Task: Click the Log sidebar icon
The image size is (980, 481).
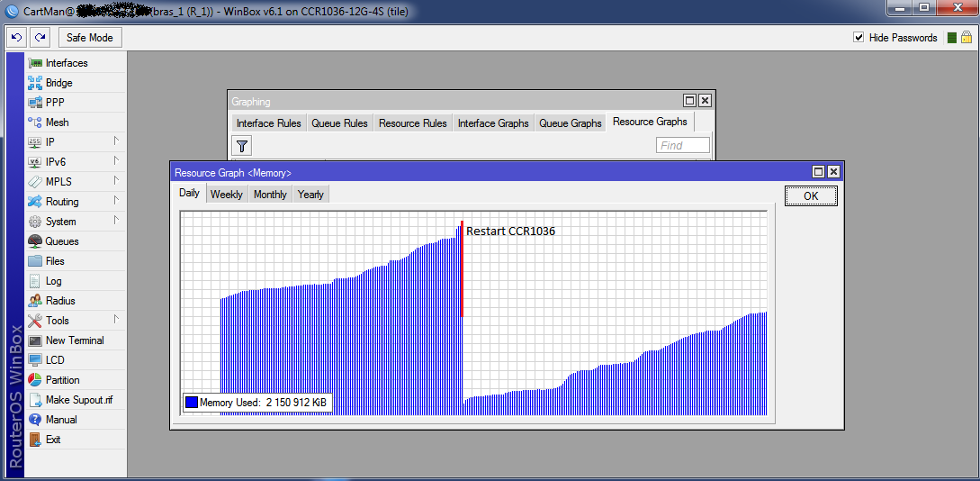Action: tap(35, 281)
